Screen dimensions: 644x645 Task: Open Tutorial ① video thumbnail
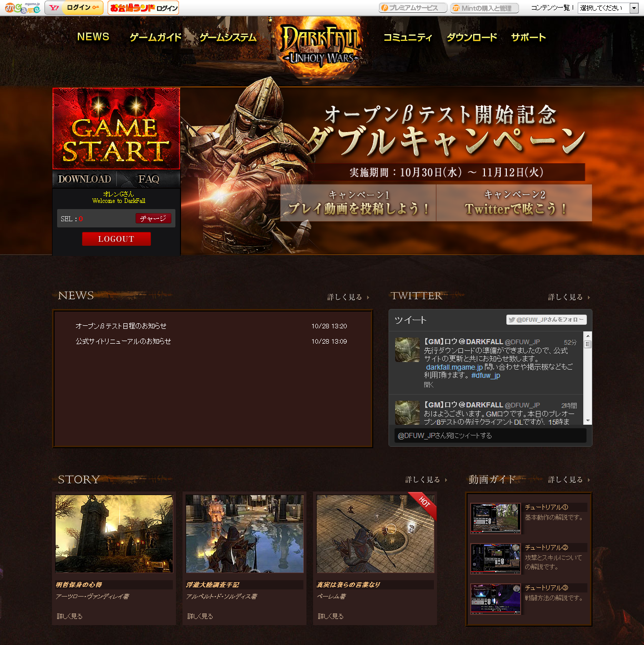pyautogui.click(x=495, y=518)
